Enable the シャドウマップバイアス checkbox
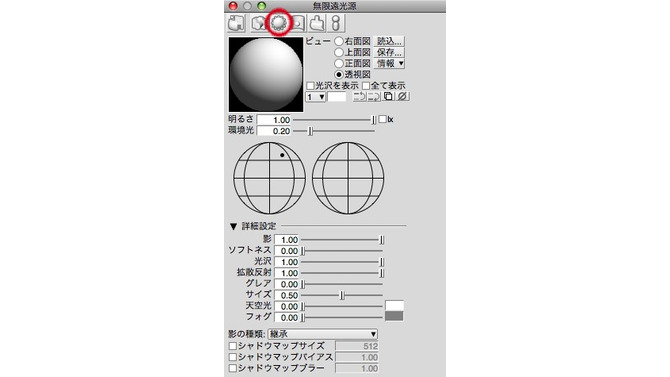Screen dimensions: 670x377 point(233,357)
